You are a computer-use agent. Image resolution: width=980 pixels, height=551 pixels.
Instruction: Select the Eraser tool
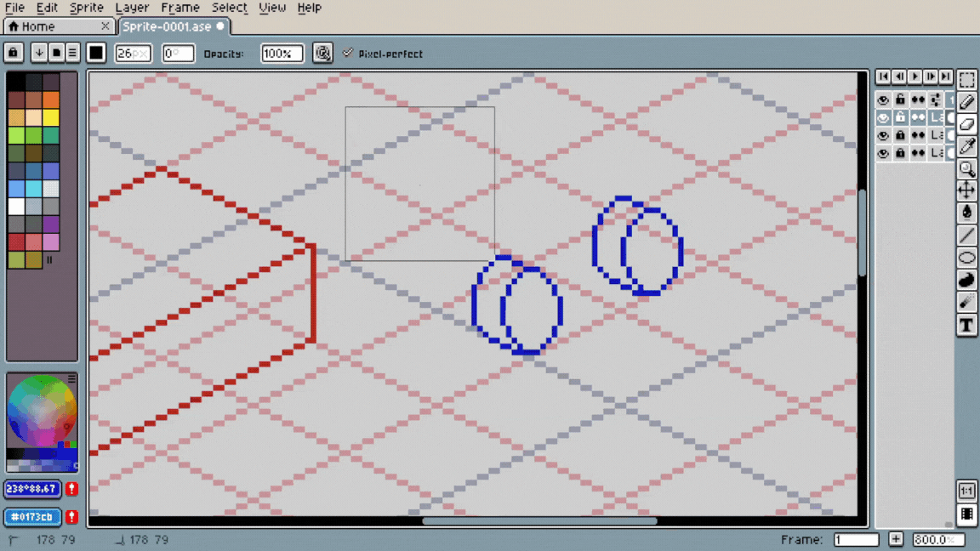click(x=967, y=124)
